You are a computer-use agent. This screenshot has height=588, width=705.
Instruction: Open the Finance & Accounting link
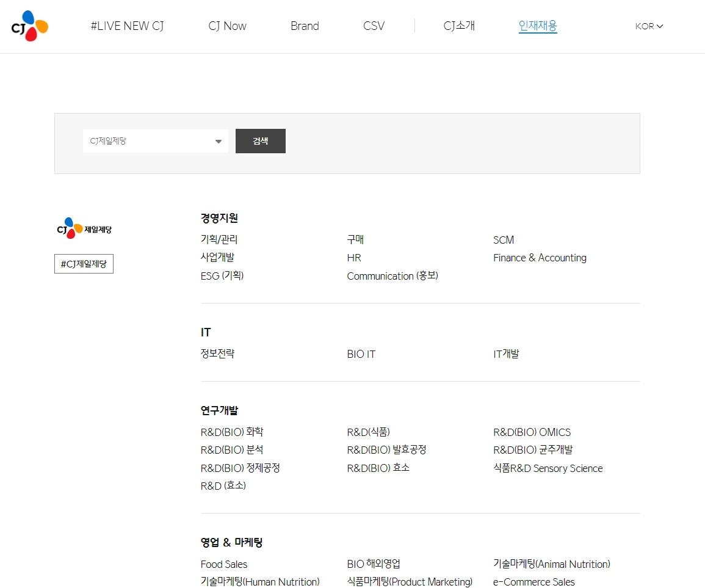pos(540,258)
